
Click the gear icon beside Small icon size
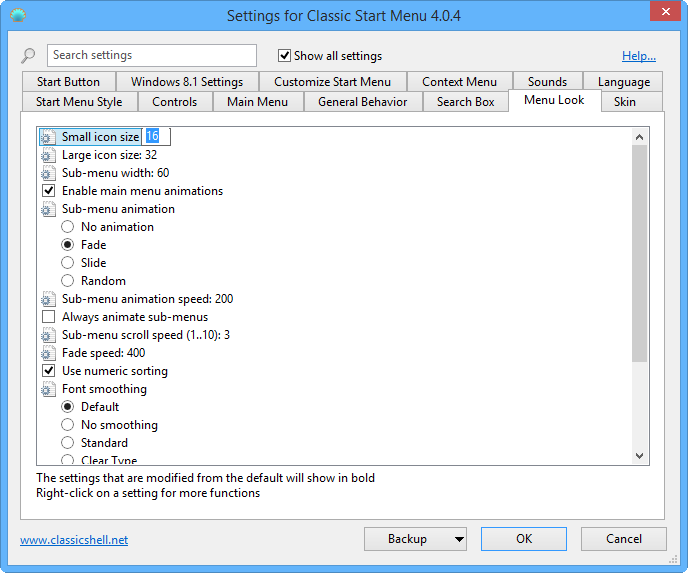pyautogui.click(x=48, y=137)
